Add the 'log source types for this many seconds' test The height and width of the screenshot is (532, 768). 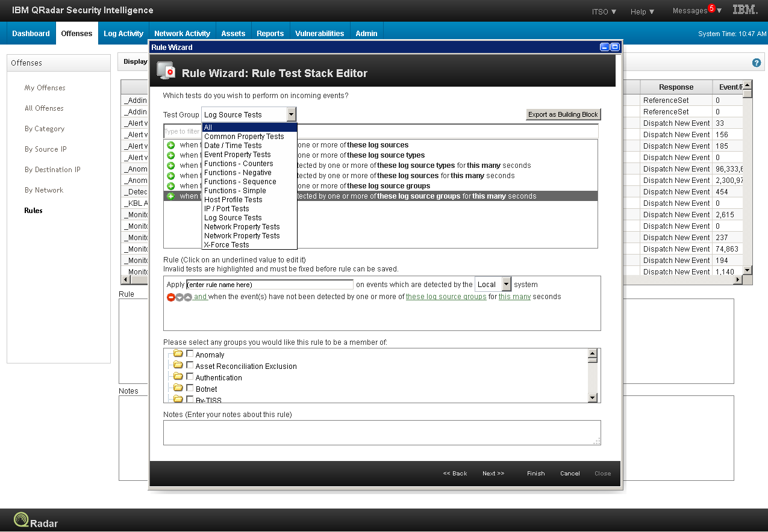tap(171, 165)
